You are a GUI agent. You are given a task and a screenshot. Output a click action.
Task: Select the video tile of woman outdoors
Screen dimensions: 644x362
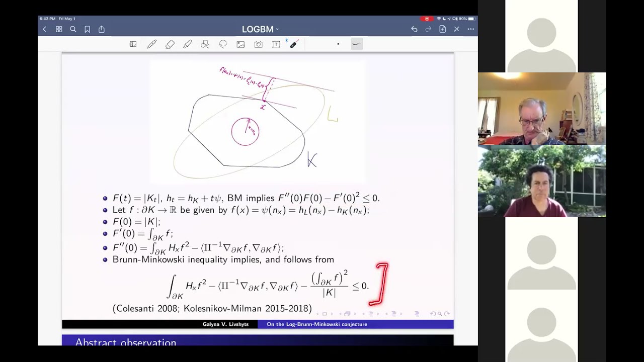[x=542, y=181]
